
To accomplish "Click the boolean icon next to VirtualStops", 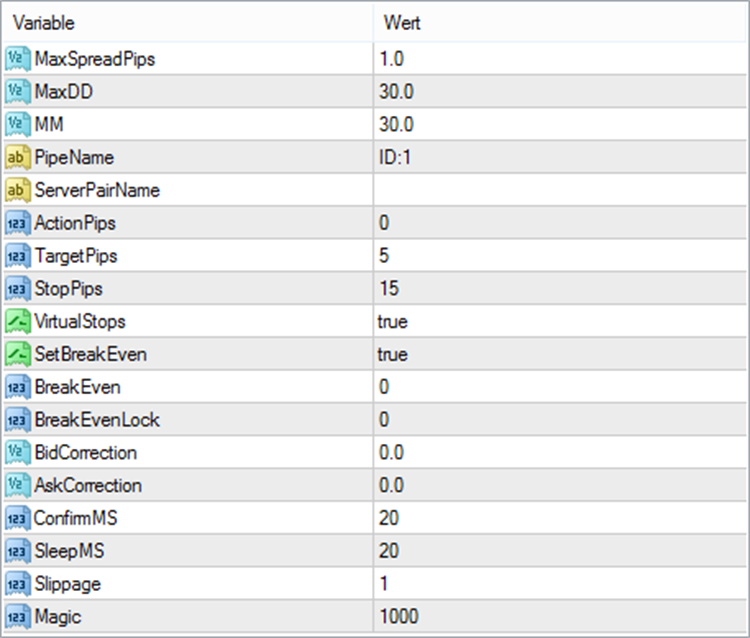I will pyautogui.click(x=17, y=321).
